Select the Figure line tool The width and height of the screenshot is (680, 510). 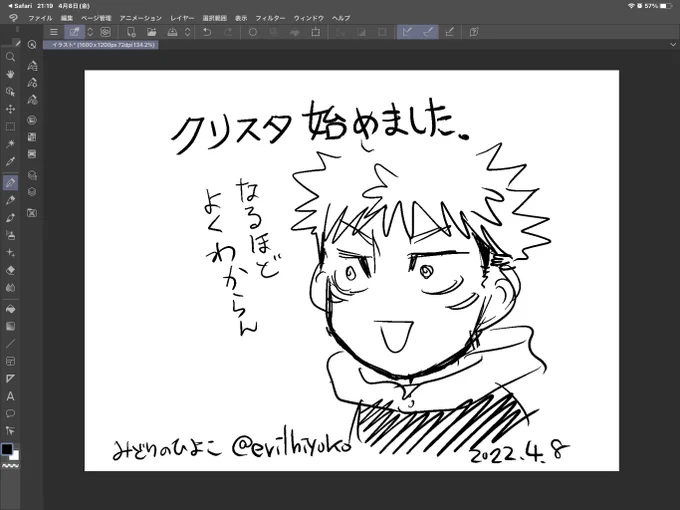click(x=10, y=343)
